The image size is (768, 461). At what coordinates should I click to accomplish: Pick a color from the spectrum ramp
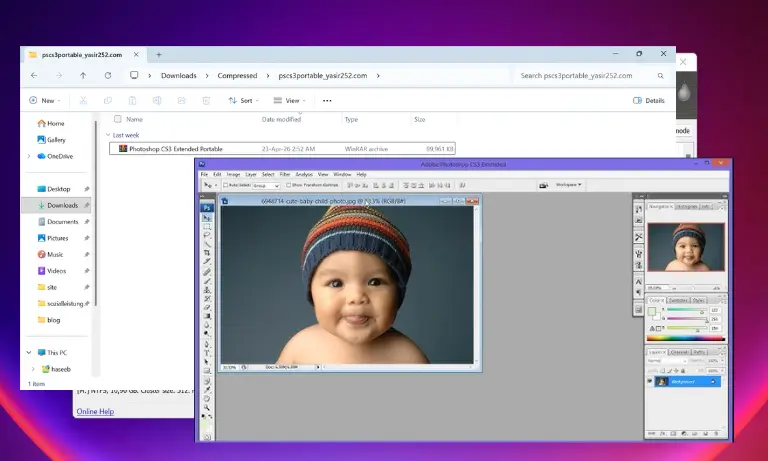point(686,338)
